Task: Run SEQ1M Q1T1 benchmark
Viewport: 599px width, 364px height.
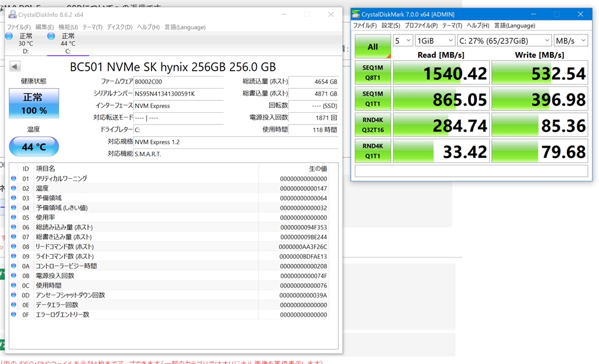Action: point(373,98)
